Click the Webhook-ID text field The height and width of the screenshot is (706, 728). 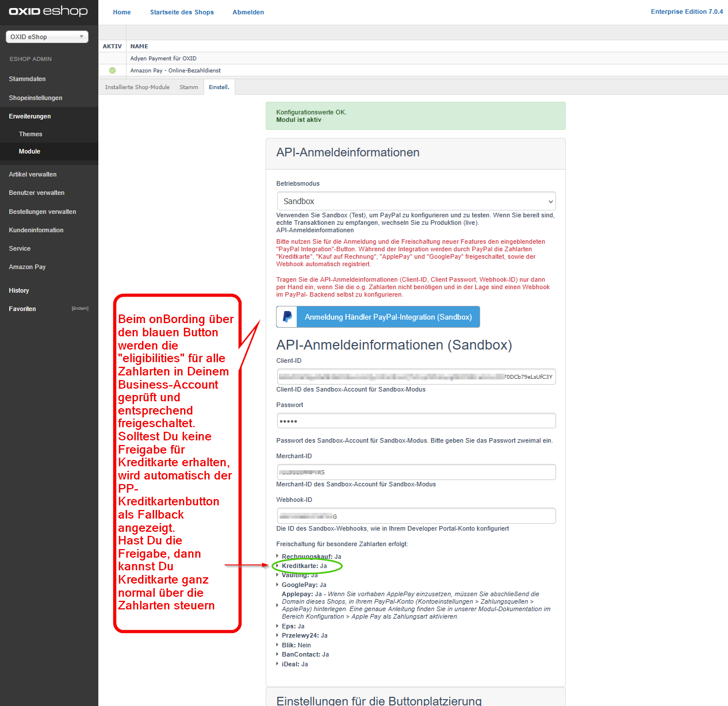click(416, 516)
